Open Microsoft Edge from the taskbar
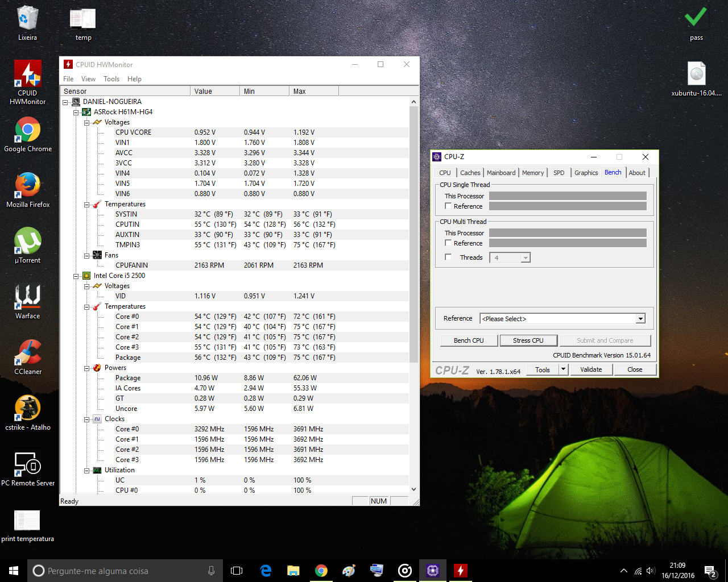Viewport: 728px width, 582px height. [266, 571]
